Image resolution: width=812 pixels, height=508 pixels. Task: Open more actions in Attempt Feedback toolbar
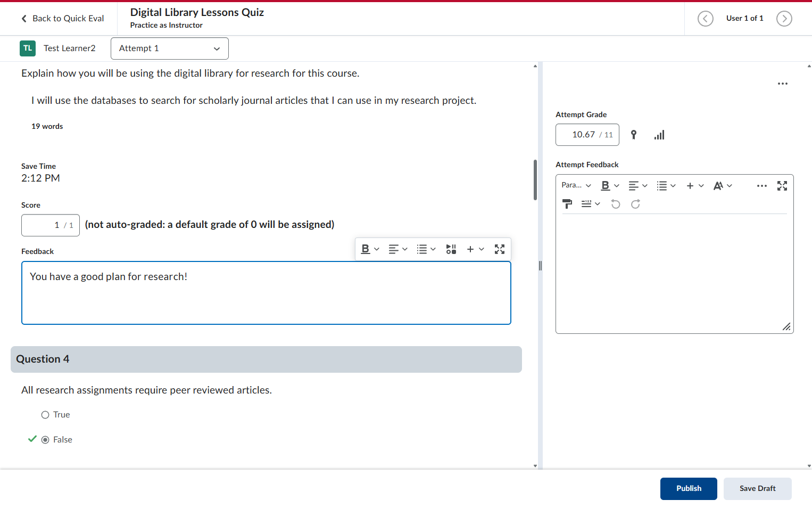click(x=761, y=186)
